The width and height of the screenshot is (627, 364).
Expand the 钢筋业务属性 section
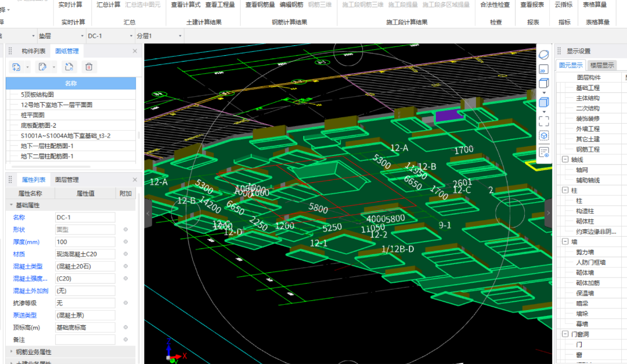click(x=11, y=352)
